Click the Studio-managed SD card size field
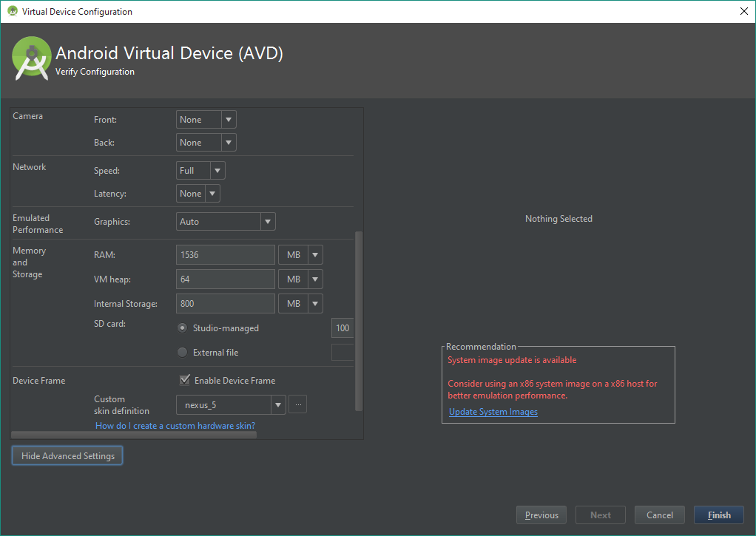The height and width of the screenshot is (536, 756). pyautogui.click(x=342, y=328)
